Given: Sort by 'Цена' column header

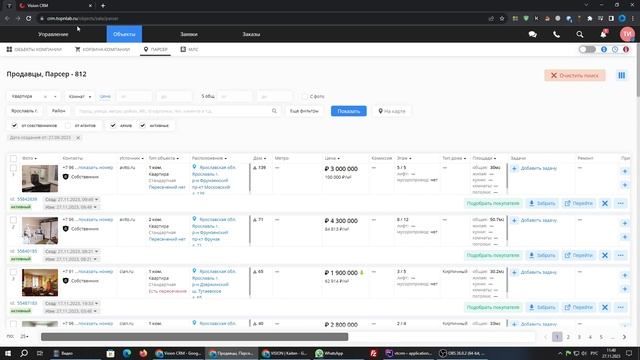Looking at the screenshot, I should pyautogui.click(x=332, y=158).
